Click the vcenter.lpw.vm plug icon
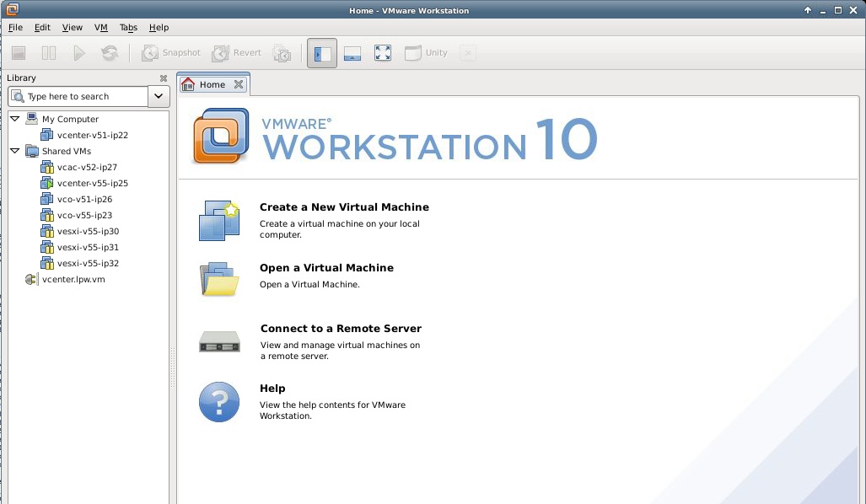The image size is (866, 504). (x=31, y=279)
